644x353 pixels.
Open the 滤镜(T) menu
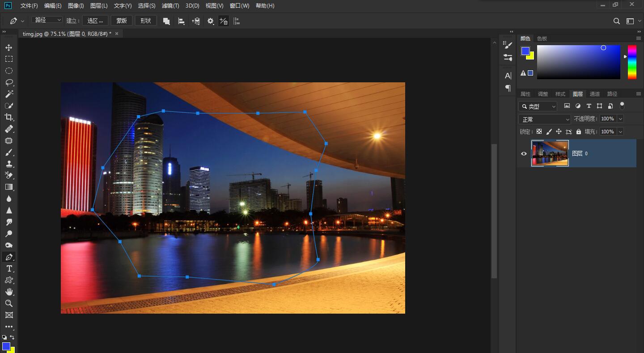tap(170, 6)
